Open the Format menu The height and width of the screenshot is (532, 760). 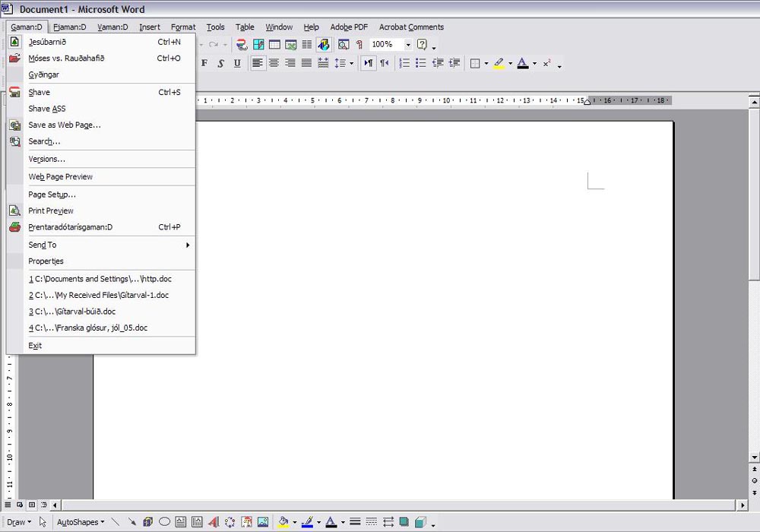pyautogui.click(x=183, y=27)
